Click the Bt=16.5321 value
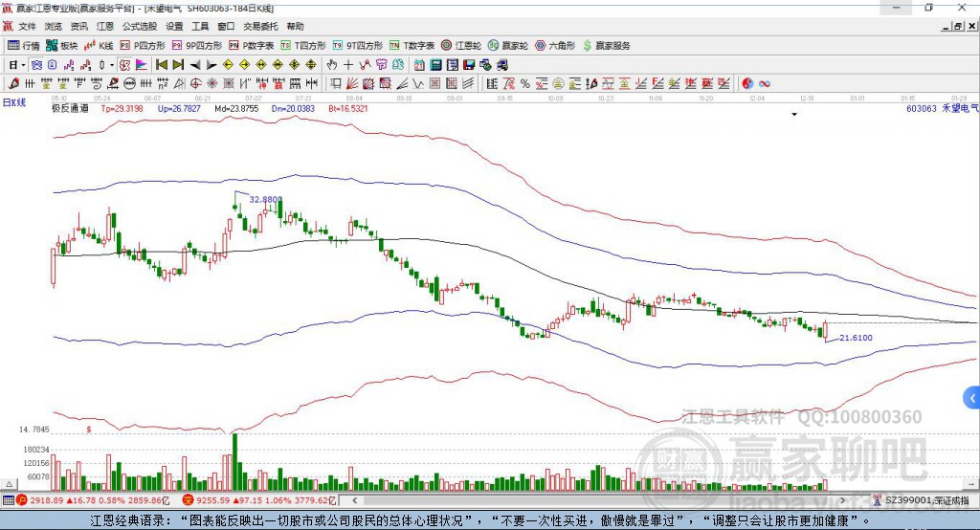 point(348,109)
